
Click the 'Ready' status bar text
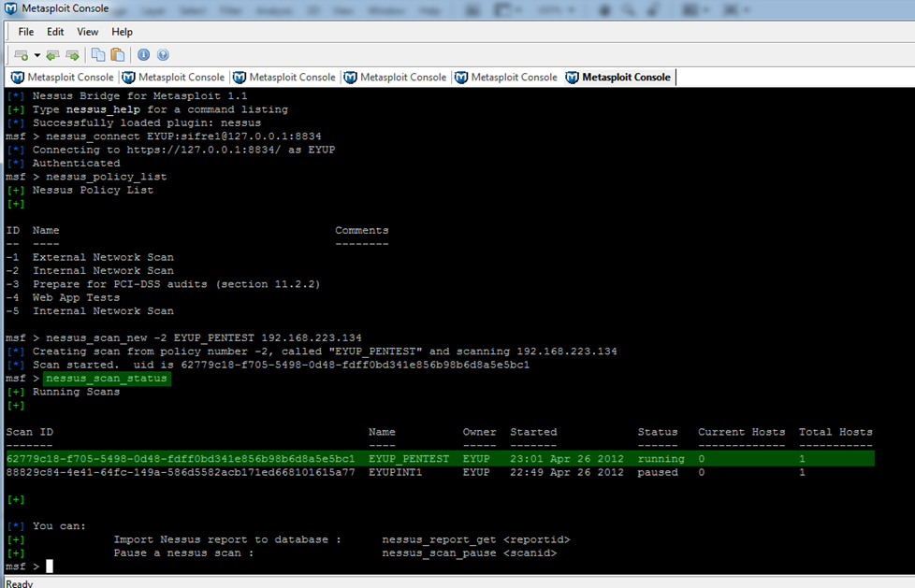20,583
